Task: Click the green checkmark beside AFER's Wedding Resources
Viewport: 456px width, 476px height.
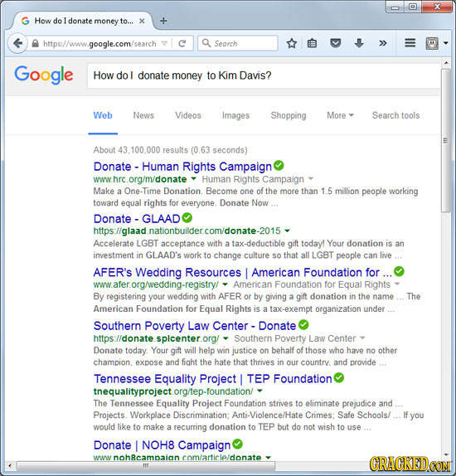Action: tap(399, 271)
